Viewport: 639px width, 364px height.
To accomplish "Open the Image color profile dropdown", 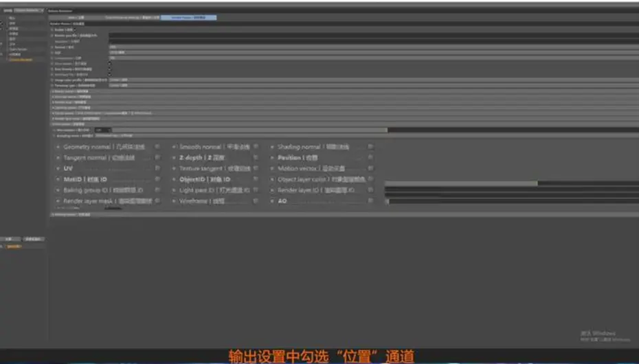I will point(374,80).
